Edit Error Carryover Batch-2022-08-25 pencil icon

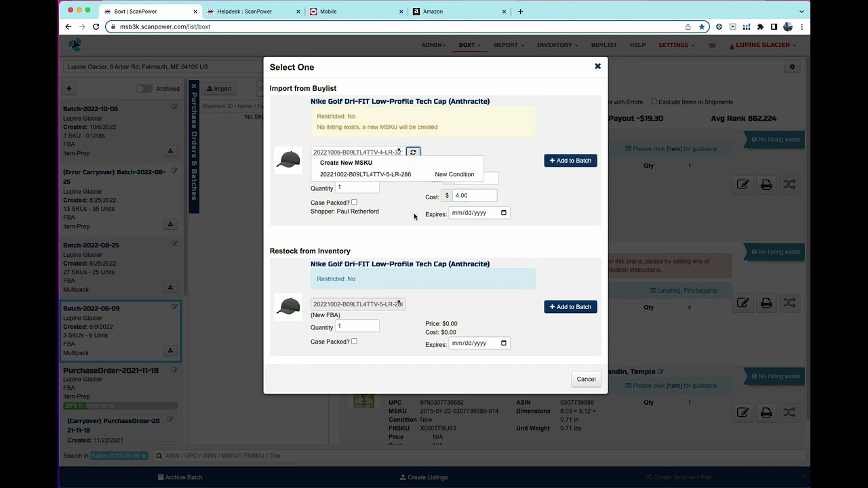click(174, 171)
